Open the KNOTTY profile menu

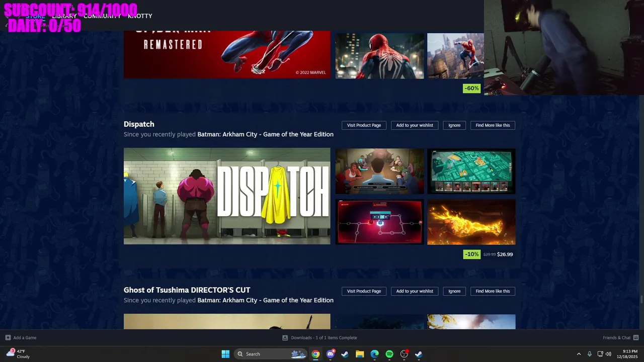coord(140,16)
